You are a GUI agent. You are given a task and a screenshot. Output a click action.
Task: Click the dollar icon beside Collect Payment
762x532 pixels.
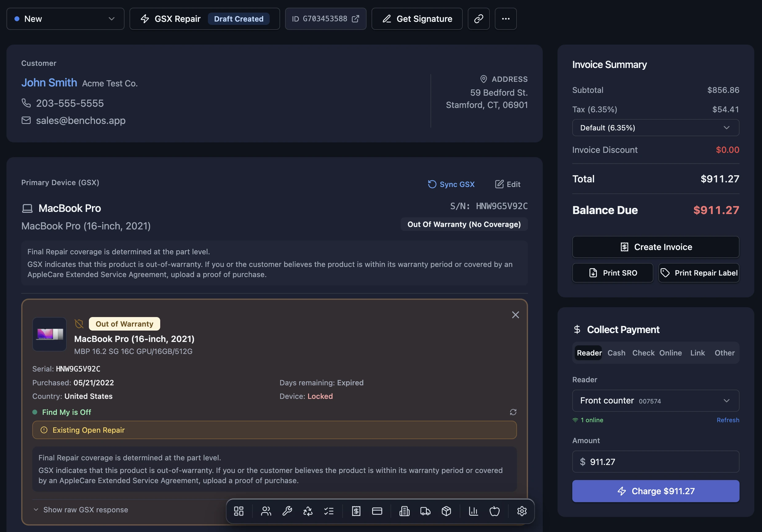[x=577, y=330]
